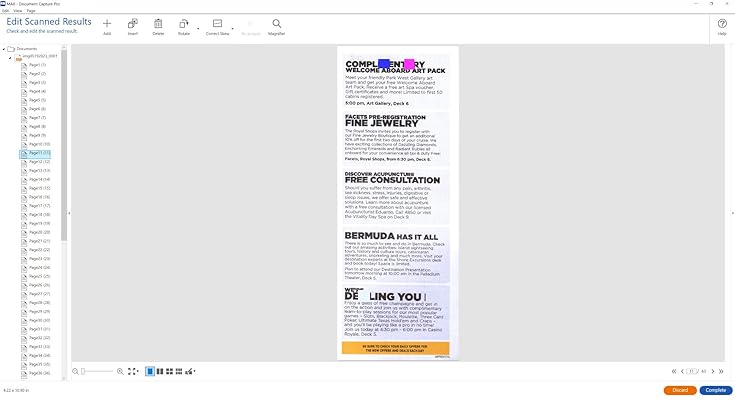This screenshot has width=735, height=400.
Task: Collapse the Documents folder tree
Action: point(4,49)
